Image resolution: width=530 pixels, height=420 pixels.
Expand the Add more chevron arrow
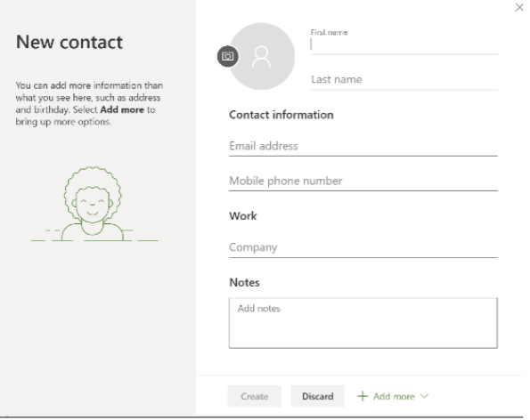(425, 396)
